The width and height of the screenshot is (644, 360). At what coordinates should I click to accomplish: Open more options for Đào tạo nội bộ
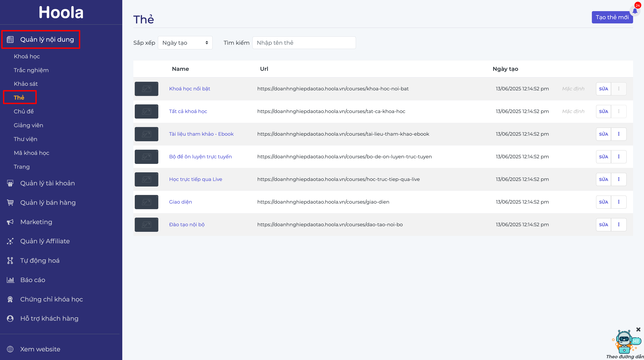pos(619,225)
